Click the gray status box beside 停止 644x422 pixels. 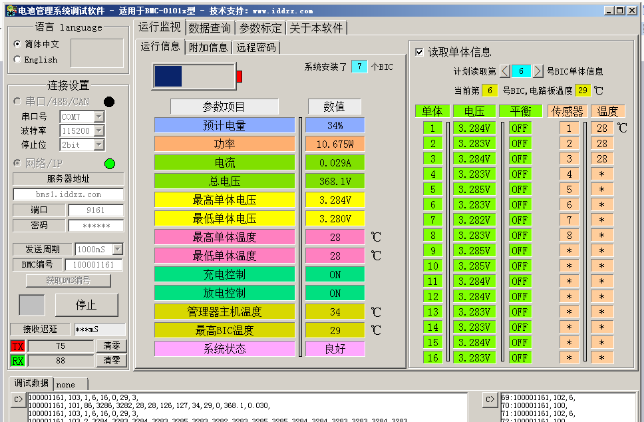click(32, 305)
